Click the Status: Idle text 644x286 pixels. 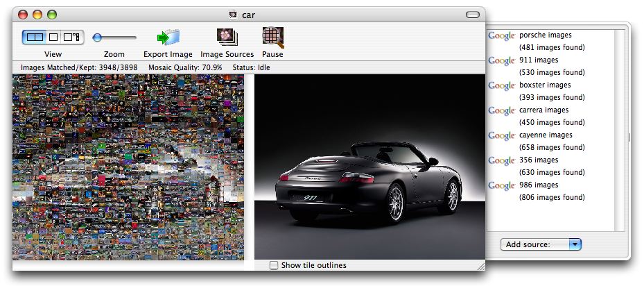click(x=251, y=67)
